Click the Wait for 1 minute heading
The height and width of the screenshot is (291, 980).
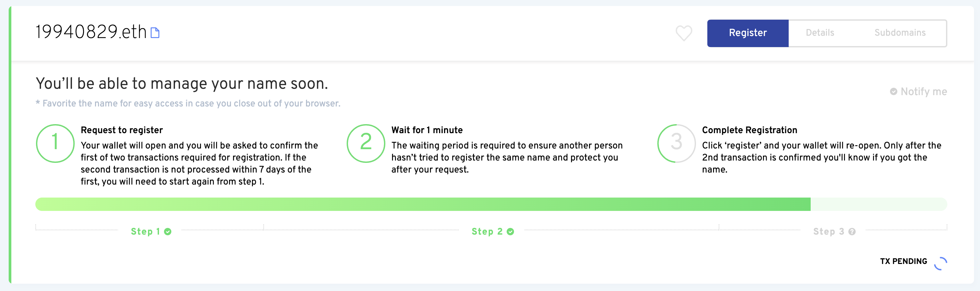427,130
